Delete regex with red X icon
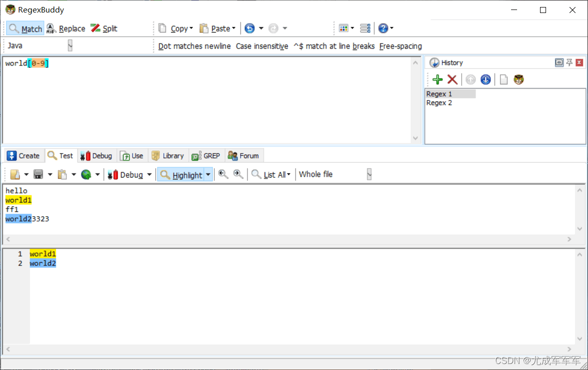Screen dimensions: 588x370 pos(452,79)
